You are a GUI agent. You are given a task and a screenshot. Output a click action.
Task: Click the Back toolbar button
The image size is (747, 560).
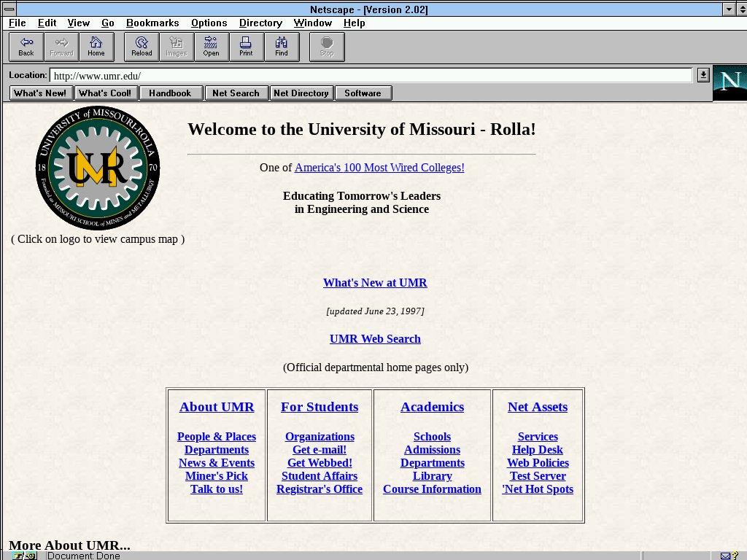pos(26,47)
